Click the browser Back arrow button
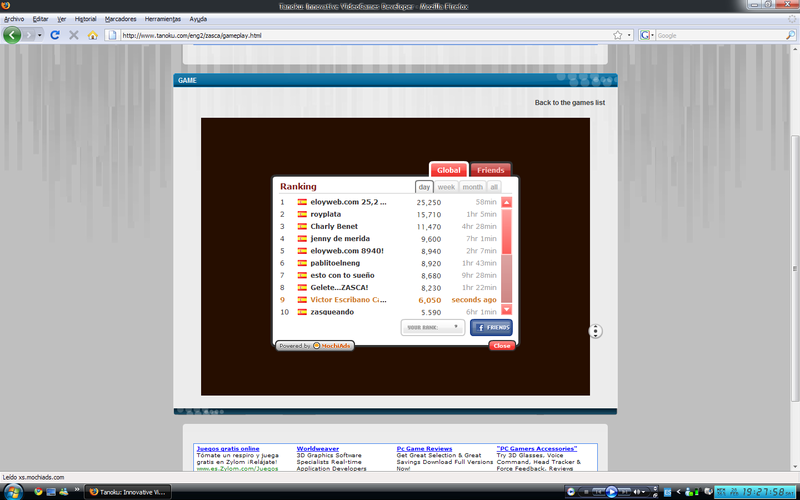This screenshot has height=500, width=800. [12, 35]
